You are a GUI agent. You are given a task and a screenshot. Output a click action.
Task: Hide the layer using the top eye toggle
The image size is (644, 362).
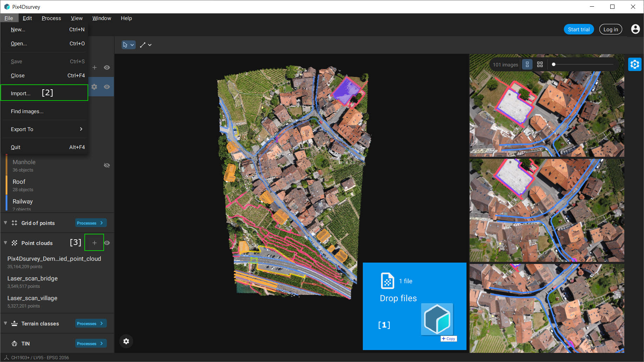pyautogui.click(x=107, y=67)
